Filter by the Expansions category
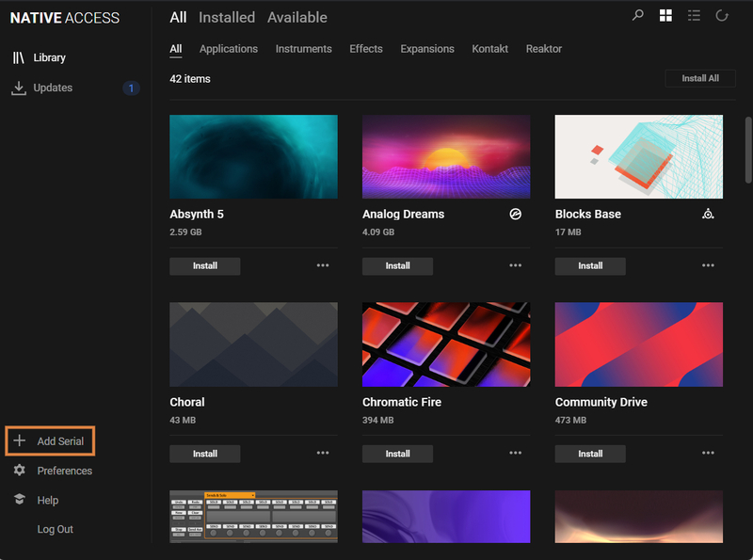 click(x=426, y=49)
